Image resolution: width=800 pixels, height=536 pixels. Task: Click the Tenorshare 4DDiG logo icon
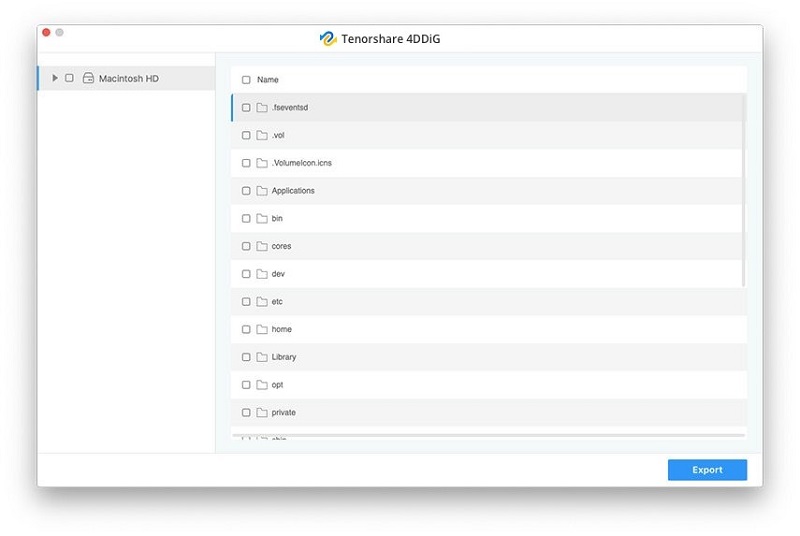[327, 38]
